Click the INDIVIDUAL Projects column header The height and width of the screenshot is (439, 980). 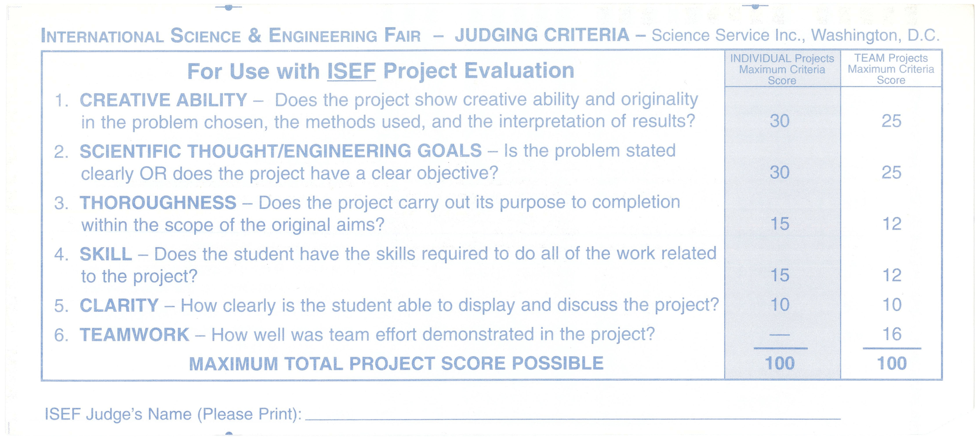(782, 69)
